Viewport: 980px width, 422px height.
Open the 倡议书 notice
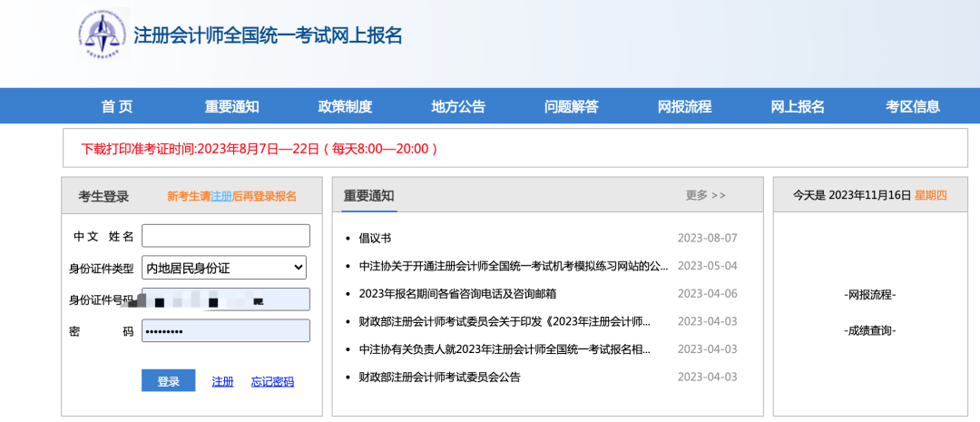pos(375,239)
